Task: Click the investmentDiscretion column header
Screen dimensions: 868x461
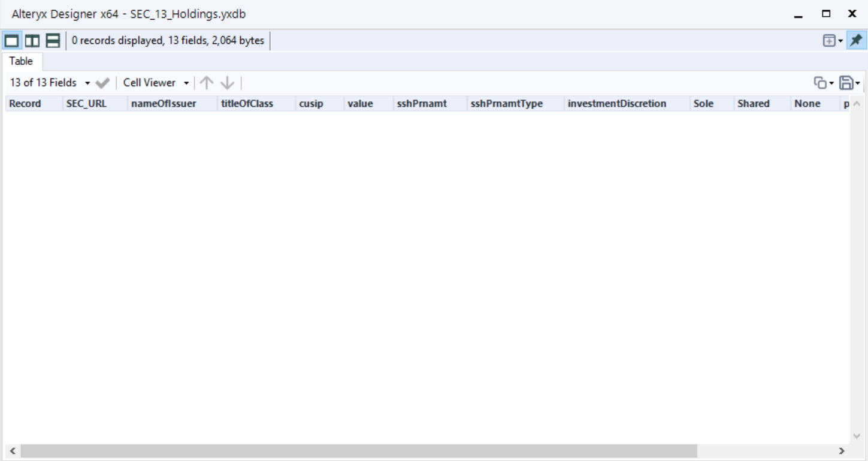Action: pos(616,103)
